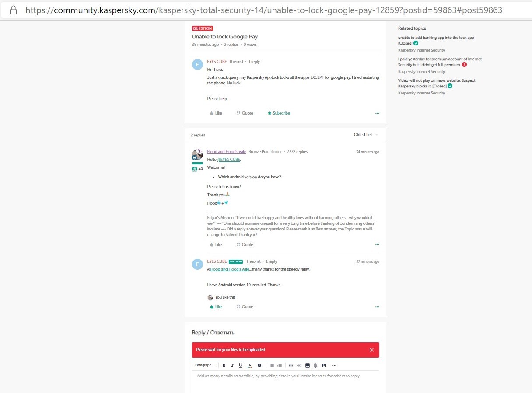Click the 'Kaspersky Internet Security' label under banking topic
Viewport: 532px width, 393px height.
[421, 50]
